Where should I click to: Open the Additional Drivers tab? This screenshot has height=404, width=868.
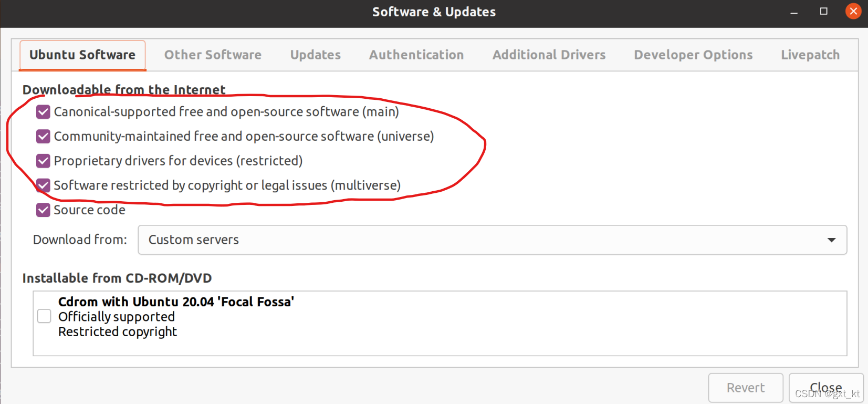click(549, 55)
